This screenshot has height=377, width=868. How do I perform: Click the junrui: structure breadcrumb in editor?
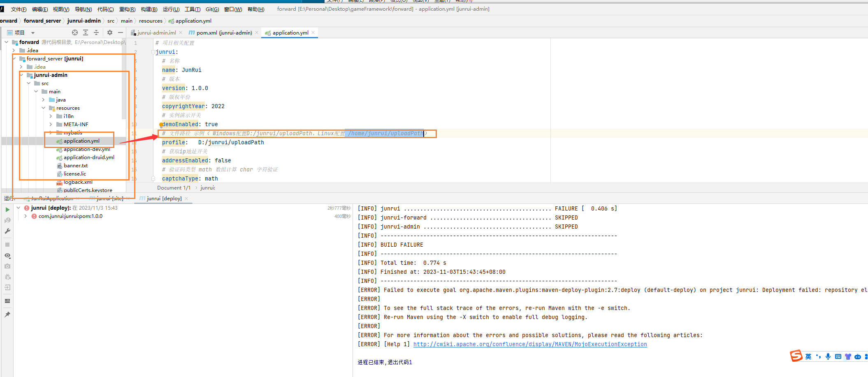point(208,187)
